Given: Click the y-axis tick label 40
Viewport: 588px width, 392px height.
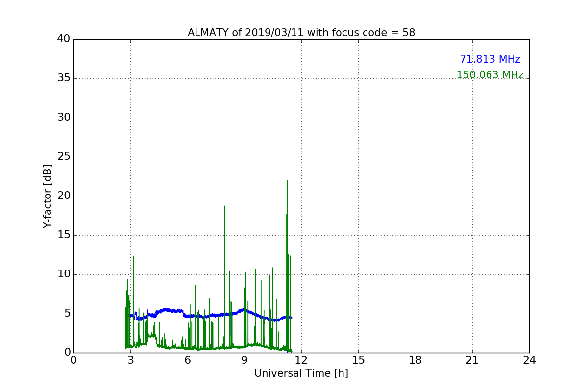Looking at the screenshot, I should click(x=64, y=39).
